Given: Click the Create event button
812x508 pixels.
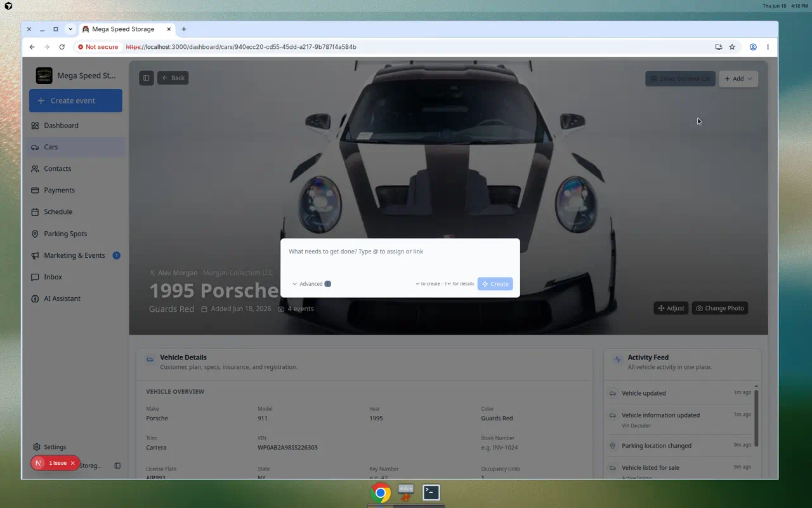Looking at the screenshot, I should [75, 100].
